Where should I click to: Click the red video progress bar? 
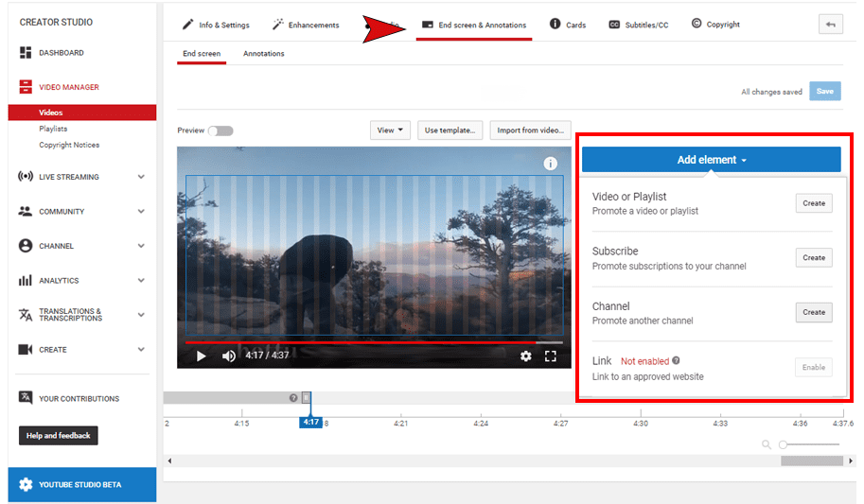click(x=361, y=342)
